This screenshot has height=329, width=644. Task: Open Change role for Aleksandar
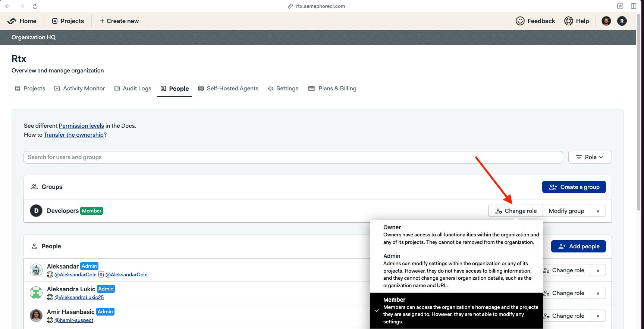(x=566, y=270)
